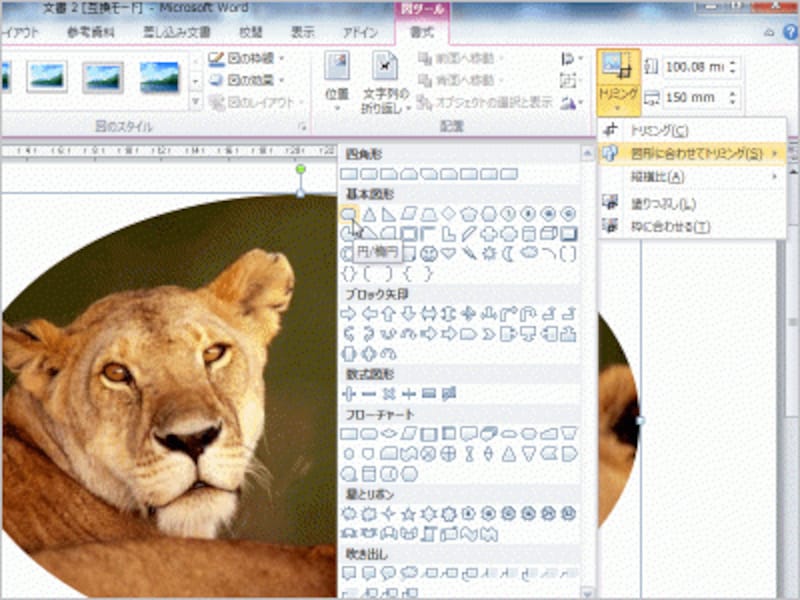Open the rotate objects dropdown
Viewport: 800px width, 600px height.
pos(571,103)
